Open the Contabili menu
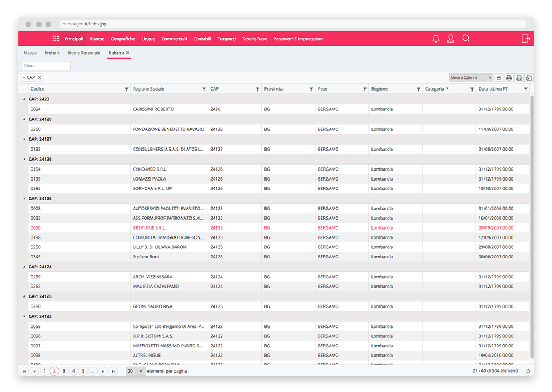This screenshot has width=552, height=392. pyautogui.click(x=202, y=39)
